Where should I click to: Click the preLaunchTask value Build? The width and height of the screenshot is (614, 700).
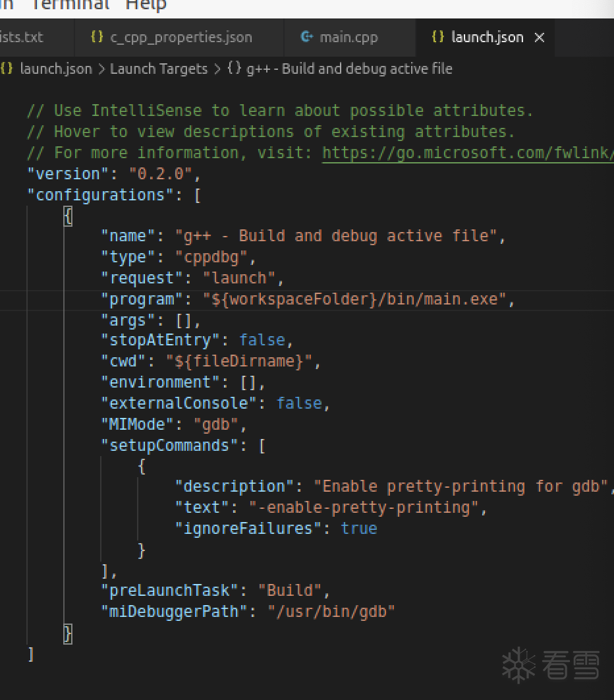(290, 591)
